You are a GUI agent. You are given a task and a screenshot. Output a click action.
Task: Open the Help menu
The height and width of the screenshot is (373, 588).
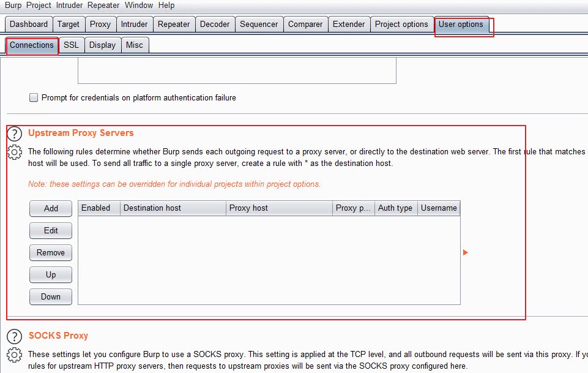pyautogui.click(x=166, y=6)
